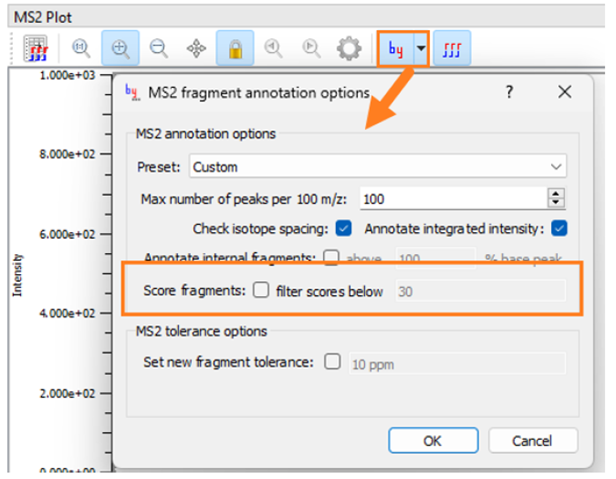Enable Set new fragment tolerance checkbox
616x479 pixels.
coord(332,362)
